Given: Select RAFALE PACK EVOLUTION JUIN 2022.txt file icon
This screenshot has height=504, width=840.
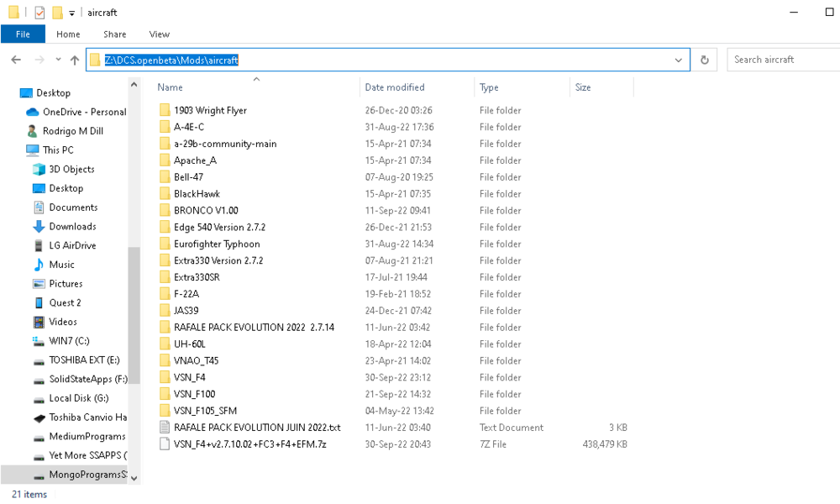Looking at the screenshot, I should [x=165, y=428].
